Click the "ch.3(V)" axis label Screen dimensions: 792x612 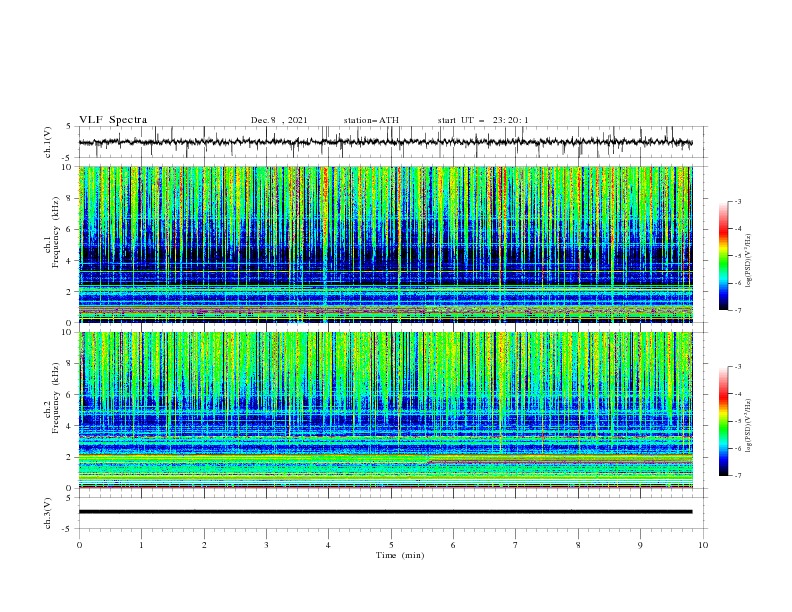48,513
